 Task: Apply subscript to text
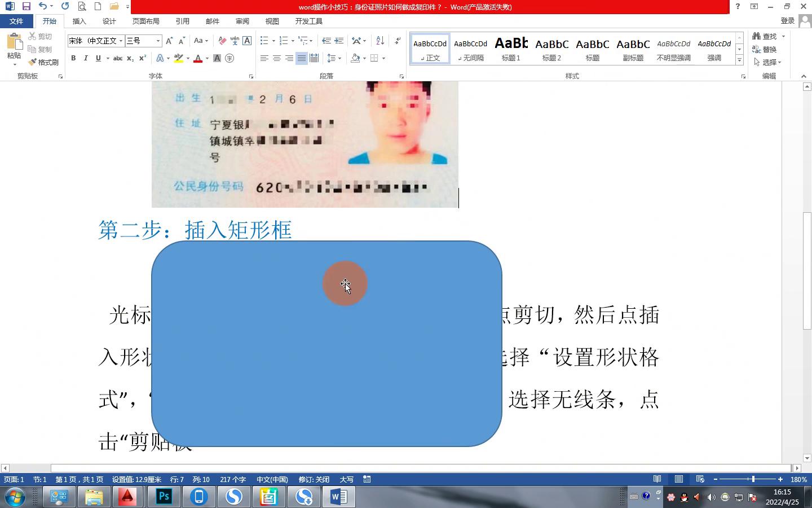(130, 58)
